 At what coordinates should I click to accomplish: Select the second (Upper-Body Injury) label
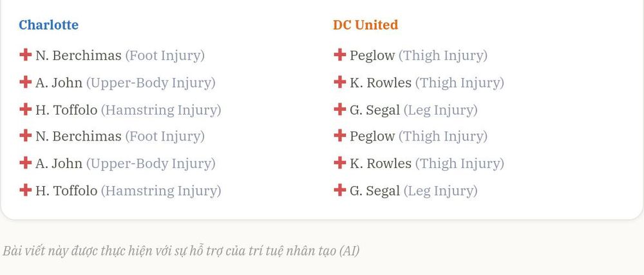[151, 164]
